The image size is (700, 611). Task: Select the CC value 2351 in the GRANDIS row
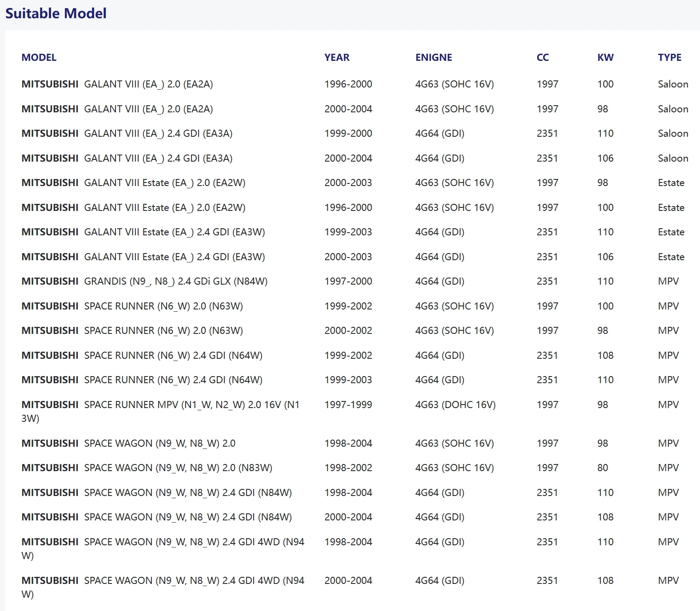point(547,281)
